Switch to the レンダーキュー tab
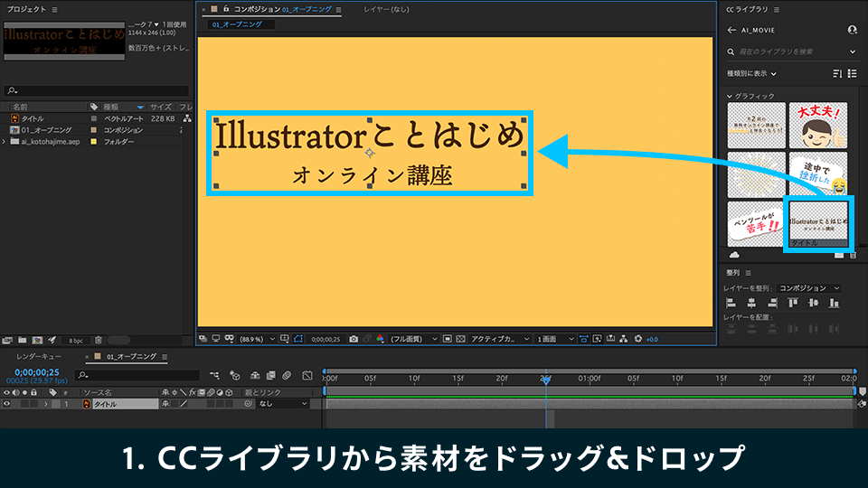Viewport: 868px width, 488px height. point(39,356)
